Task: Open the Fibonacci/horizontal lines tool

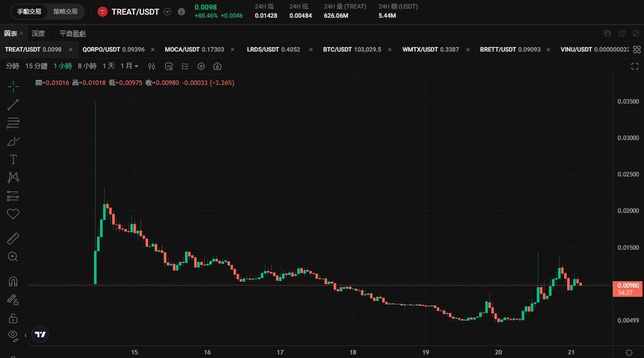Action: 13,123
